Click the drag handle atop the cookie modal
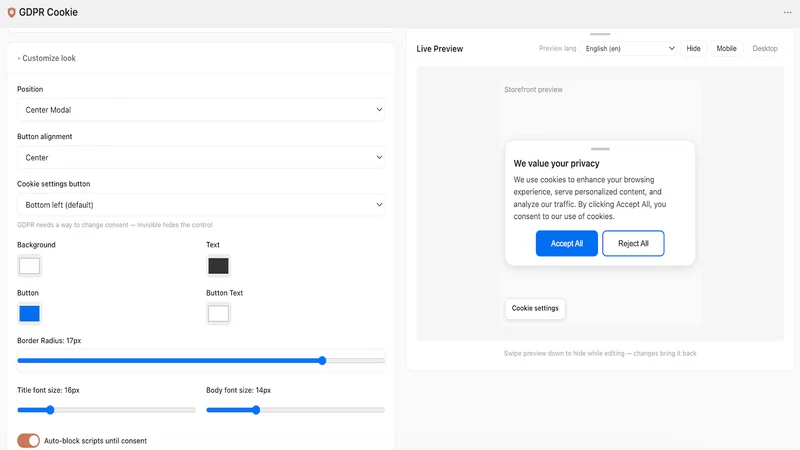 600,149
